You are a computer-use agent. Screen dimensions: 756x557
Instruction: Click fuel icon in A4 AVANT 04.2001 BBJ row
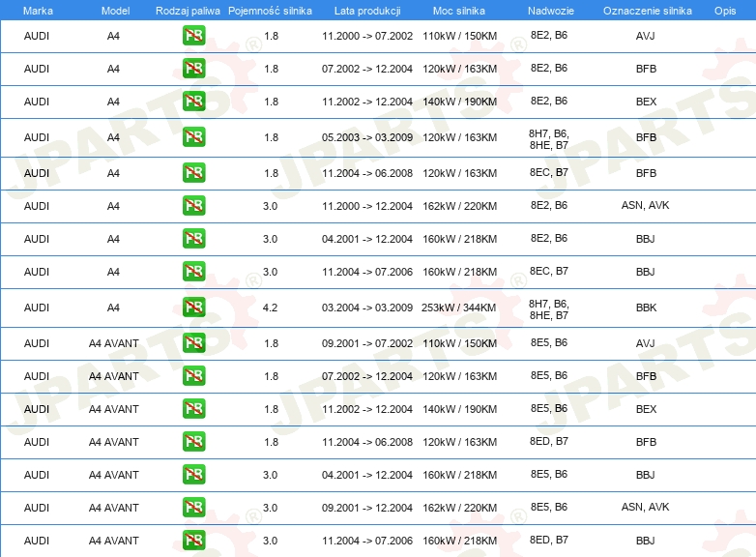pyautogui.click(x=193, y=475)
